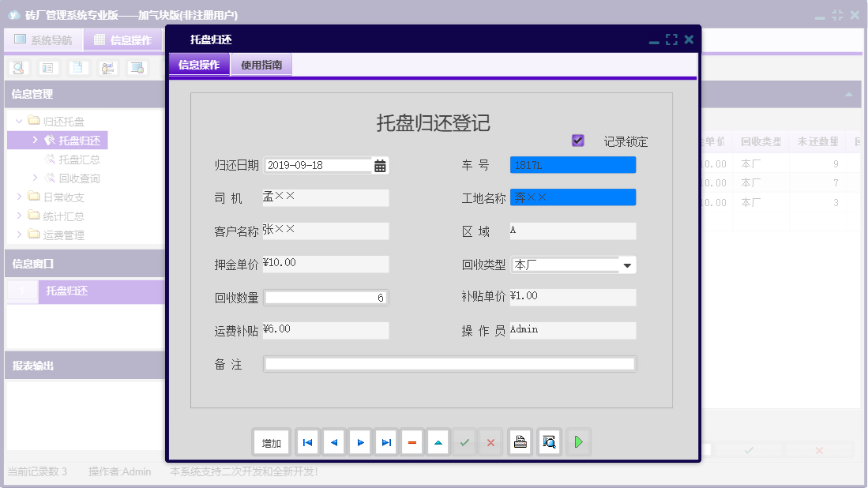
Task: Select the previous record arrow icon
Action: pyautogui.click(x=333, y=442)
